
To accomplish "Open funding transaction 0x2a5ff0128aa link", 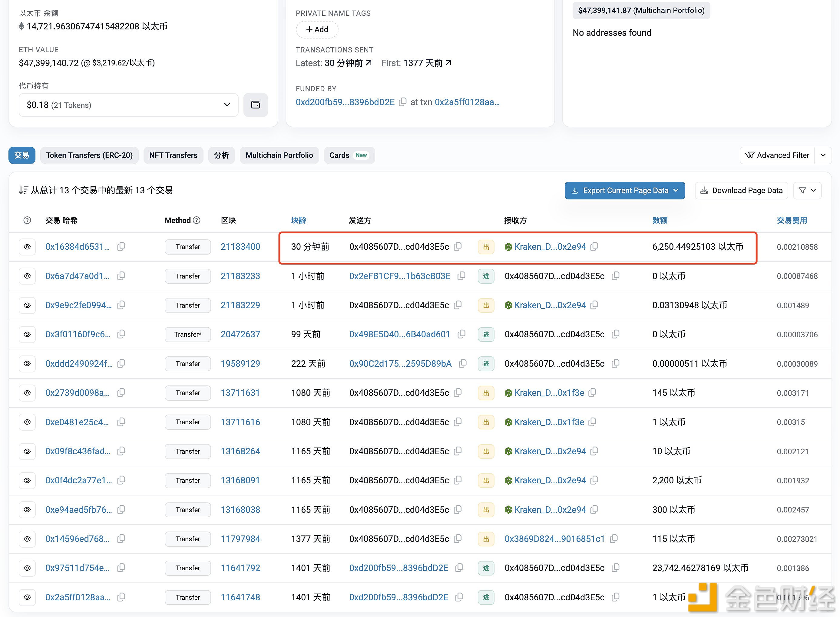I will click(x=467, y=102).
